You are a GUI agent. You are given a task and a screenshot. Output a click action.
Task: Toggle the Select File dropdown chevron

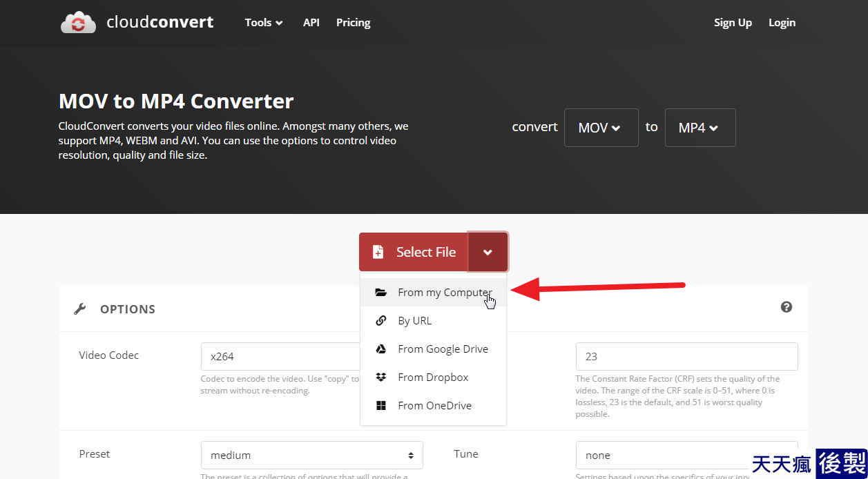click(x=488, y=252)
